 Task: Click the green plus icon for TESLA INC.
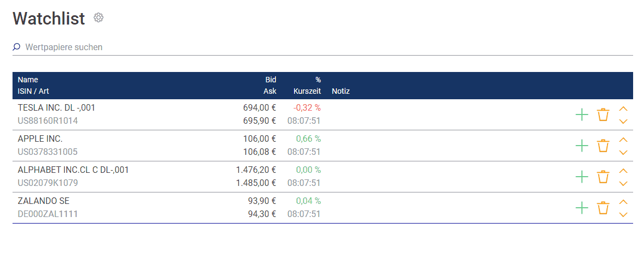tap(581, 115)
